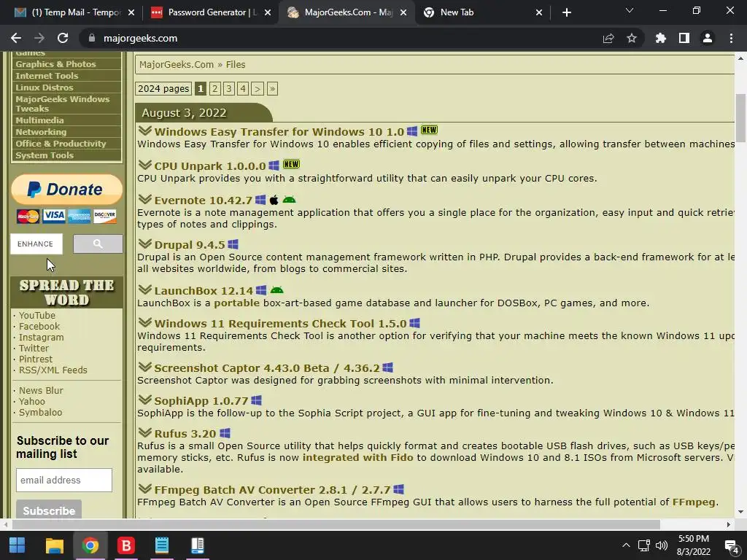Open the Extensions puzzle icon
747x560 pixels.
tap(661, 38)
